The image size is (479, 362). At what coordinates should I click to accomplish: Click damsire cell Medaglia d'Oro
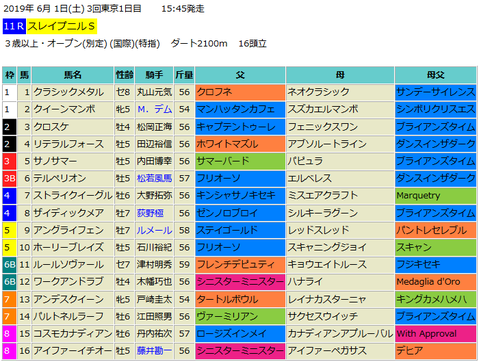pos(436,282)
